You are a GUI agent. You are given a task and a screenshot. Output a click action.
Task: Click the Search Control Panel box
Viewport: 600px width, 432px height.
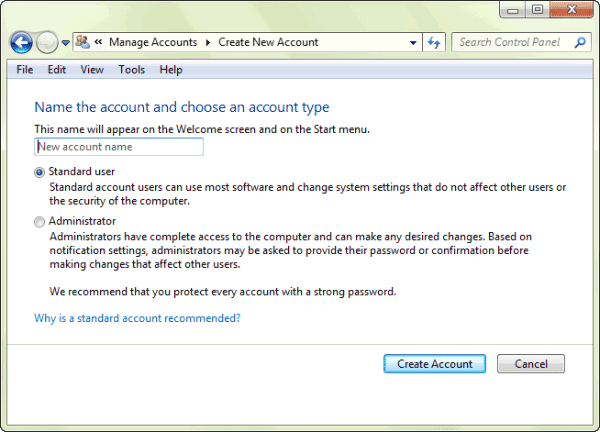click(521, 42)
